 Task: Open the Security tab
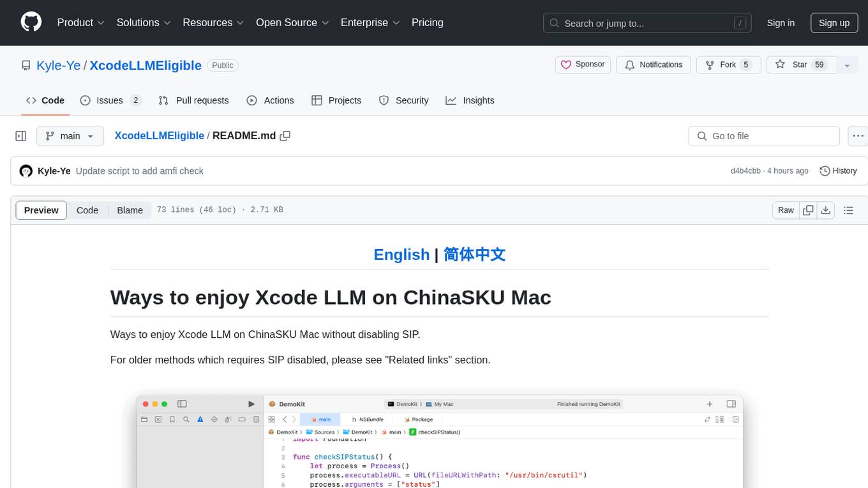pos(404,100)
